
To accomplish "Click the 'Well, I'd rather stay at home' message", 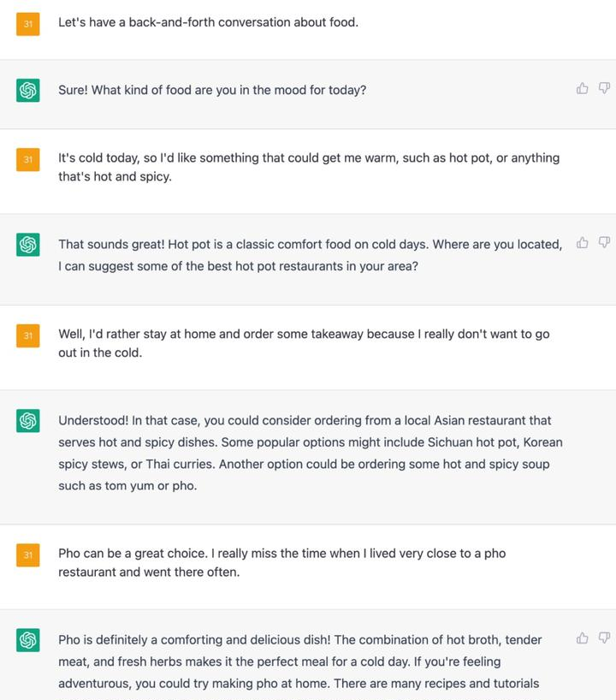I will pos(304,343).
